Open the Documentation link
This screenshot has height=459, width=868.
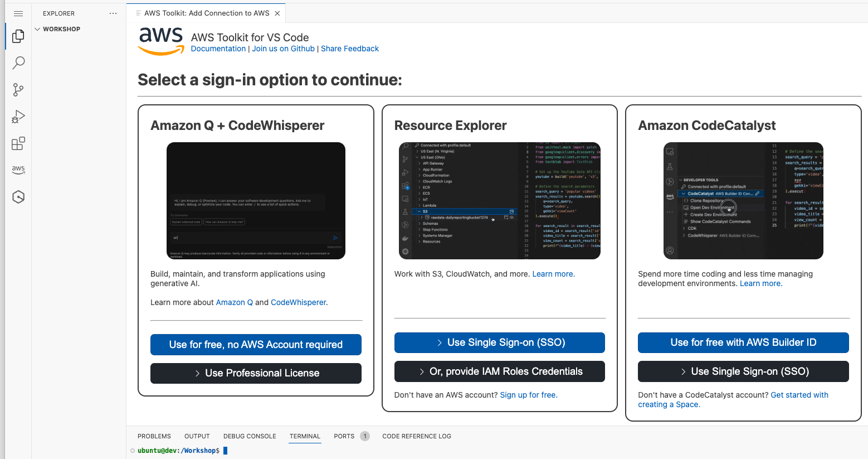[x=218, y=49]
